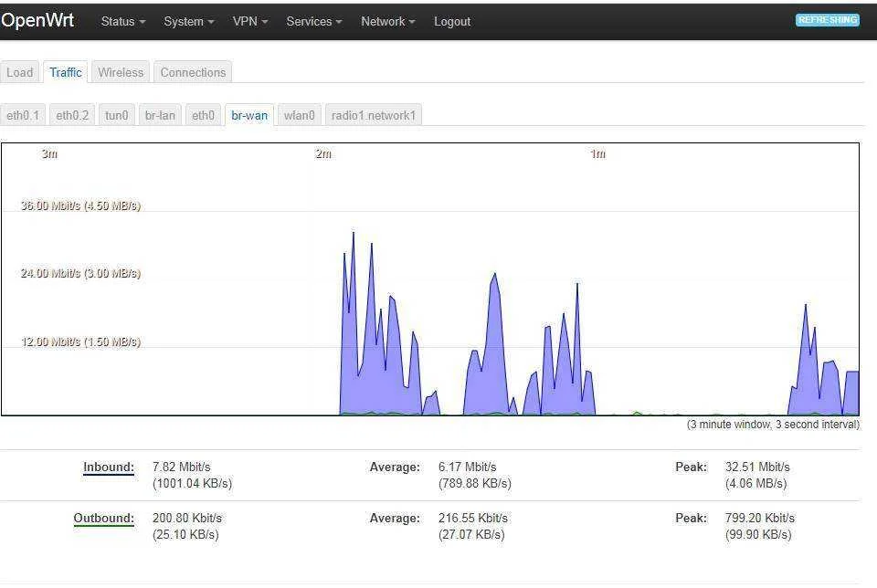Click (4.06 MB/s) peak value
This screenshot has width=877, height=588.
tap(755, 483)
